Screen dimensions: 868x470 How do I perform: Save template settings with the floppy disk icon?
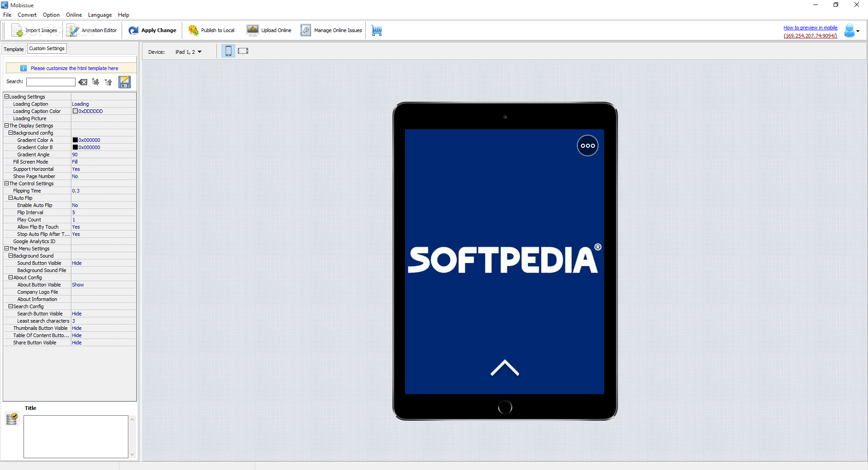pos(124,82)
